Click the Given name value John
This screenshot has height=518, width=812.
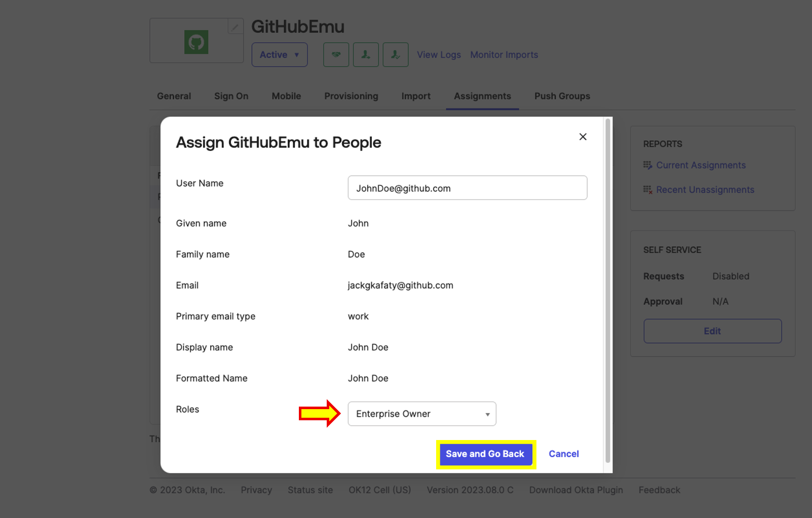(358, 223)
